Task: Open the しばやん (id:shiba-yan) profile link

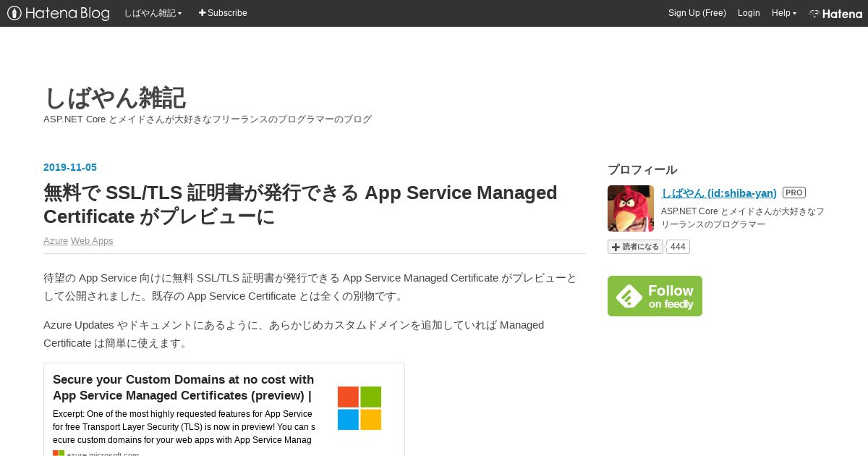Action: [719, 193]
